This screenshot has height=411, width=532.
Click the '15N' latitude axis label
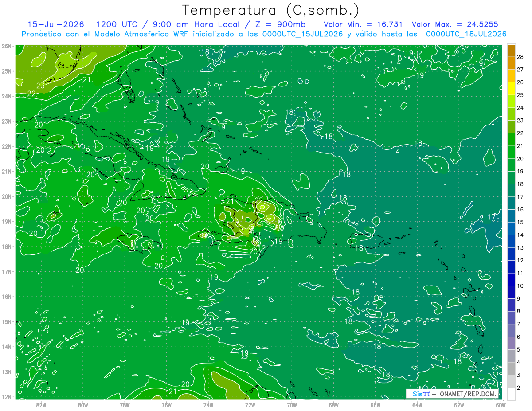click(6, 322)
